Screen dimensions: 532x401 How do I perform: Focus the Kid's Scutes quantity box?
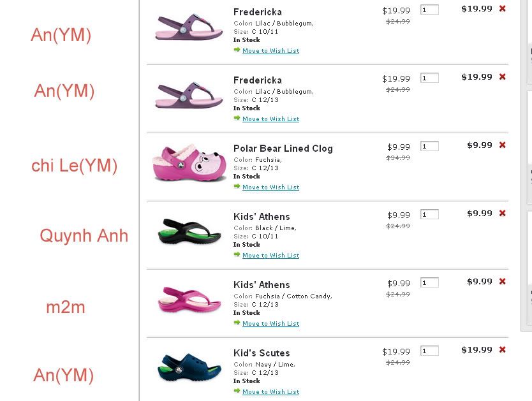click(429, 351)
